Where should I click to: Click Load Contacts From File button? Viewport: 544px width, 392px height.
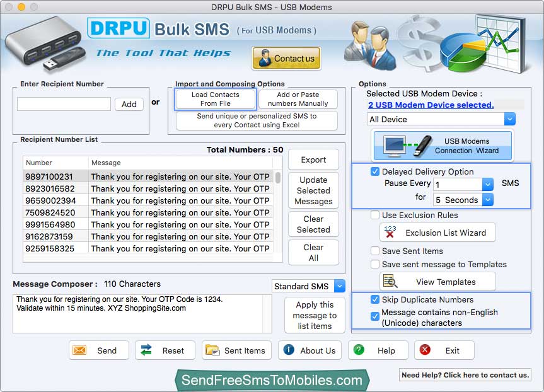point(216,99)
